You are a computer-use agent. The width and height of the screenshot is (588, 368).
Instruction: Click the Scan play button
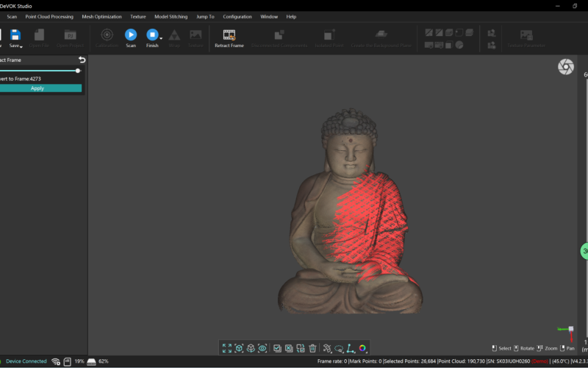pos(130,35)
